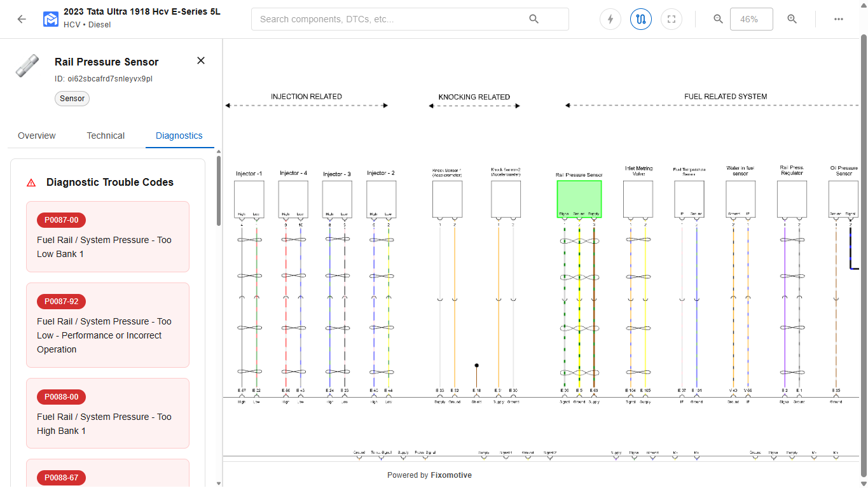Image resolution: width=868 pixels, height=488 pixels.
Task: Zoom out of the wiring diagram
Action: point(718,19)
